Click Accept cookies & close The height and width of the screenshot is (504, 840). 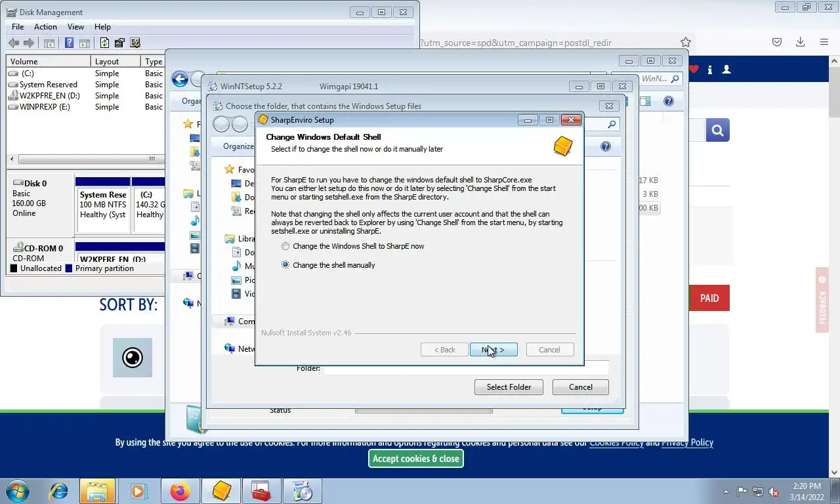tap(416, 459)
